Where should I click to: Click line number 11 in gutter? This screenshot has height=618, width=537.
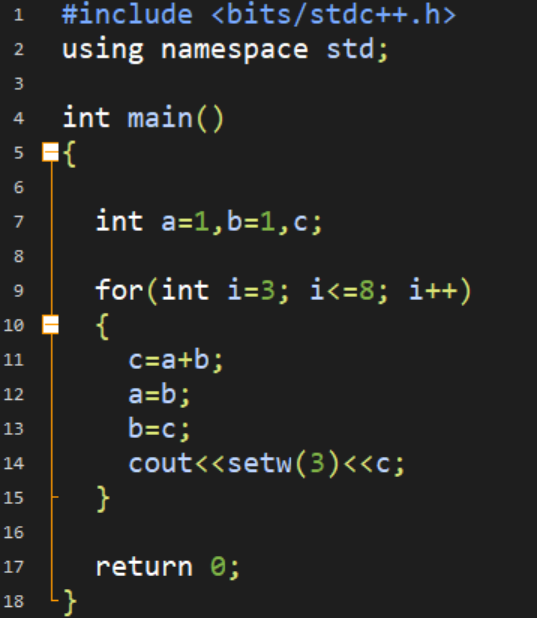tap(14, 360)
